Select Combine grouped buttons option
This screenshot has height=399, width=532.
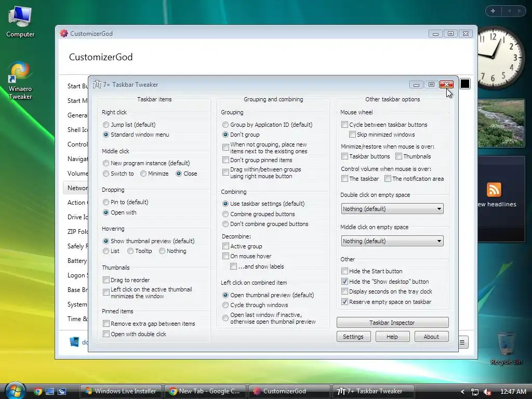point(259,214)
